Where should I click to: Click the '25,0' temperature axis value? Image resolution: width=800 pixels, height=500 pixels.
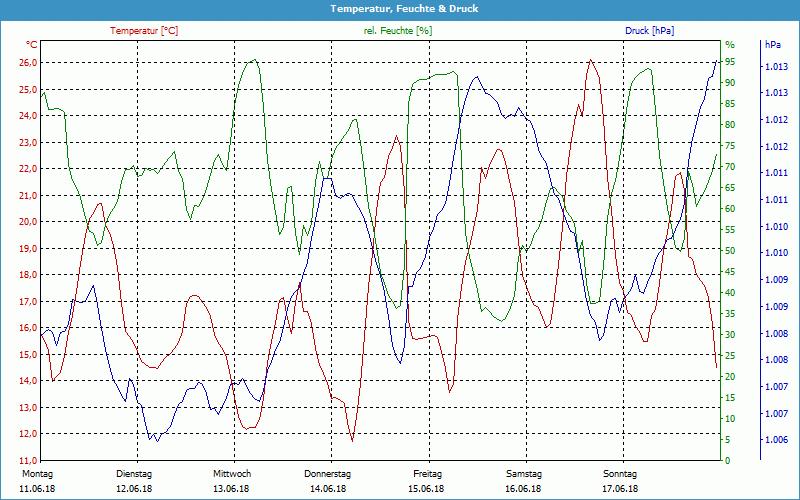pyautogui.click(x=28, y=89)
